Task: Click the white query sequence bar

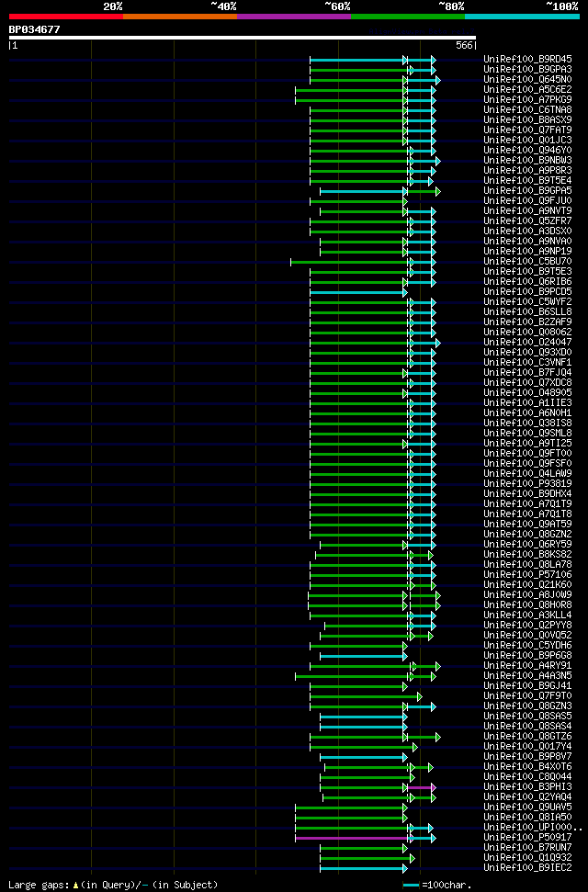Action: point(243,38)
